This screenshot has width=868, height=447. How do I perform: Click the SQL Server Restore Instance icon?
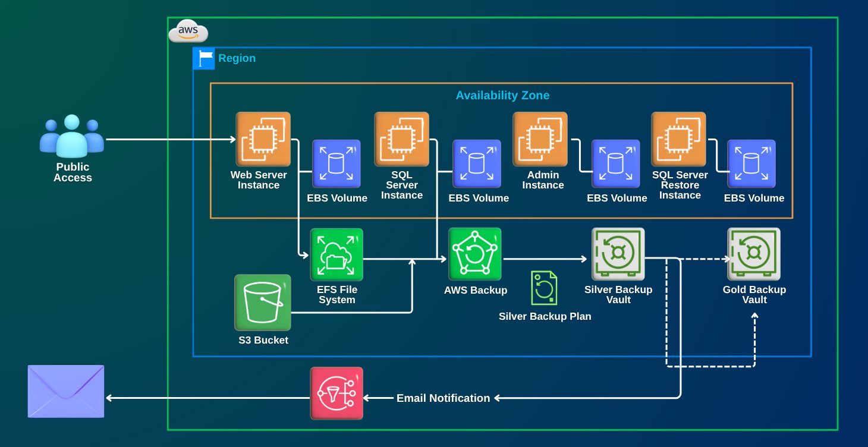pyautogui.click(x=678, y=140)
